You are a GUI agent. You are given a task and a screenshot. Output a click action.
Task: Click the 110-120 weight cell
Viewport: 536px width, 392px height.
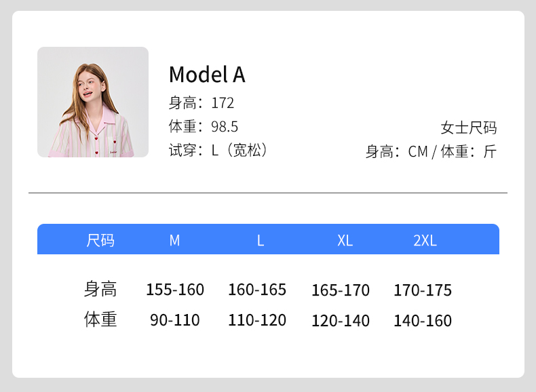point(257,320)
